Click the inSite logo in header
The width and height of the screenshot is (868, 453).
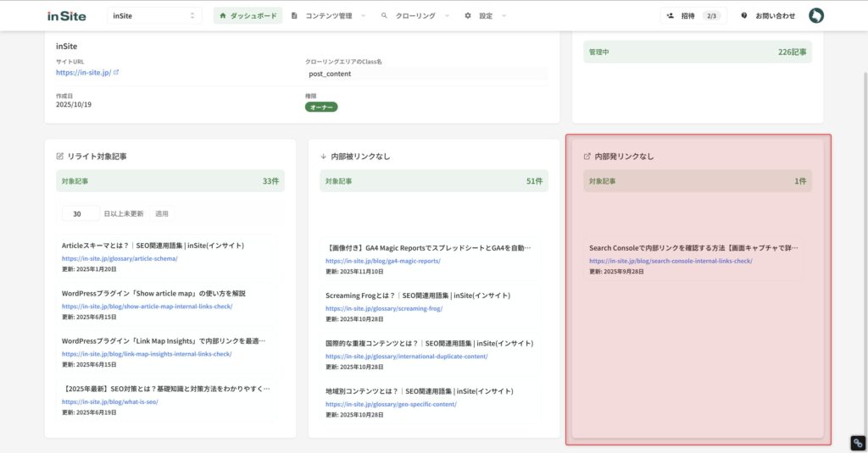point(66,16)
